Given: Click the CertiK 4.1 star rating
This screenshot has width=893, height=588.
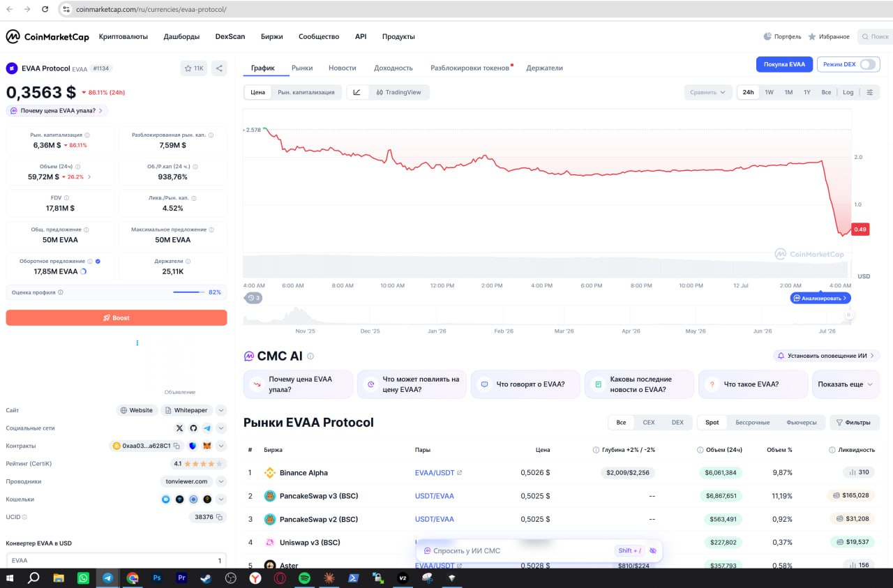Looking at the screenshot, I should point(198,464).
